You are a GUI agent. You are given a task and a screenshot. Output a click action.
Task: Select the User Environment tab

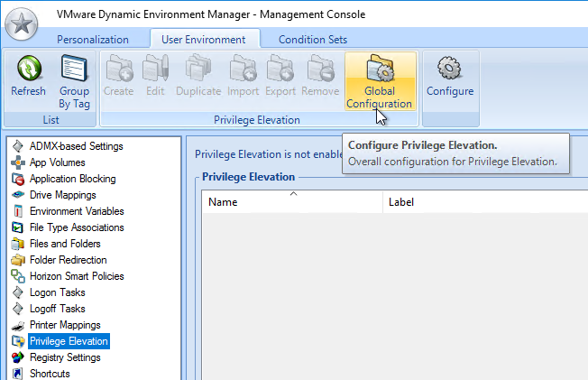point(204,40)
